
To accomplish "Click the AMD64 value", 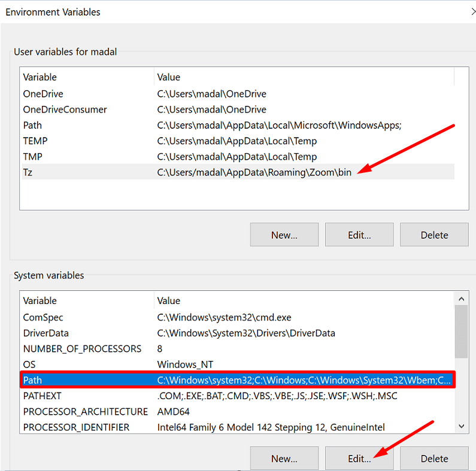I will (174, 412).
